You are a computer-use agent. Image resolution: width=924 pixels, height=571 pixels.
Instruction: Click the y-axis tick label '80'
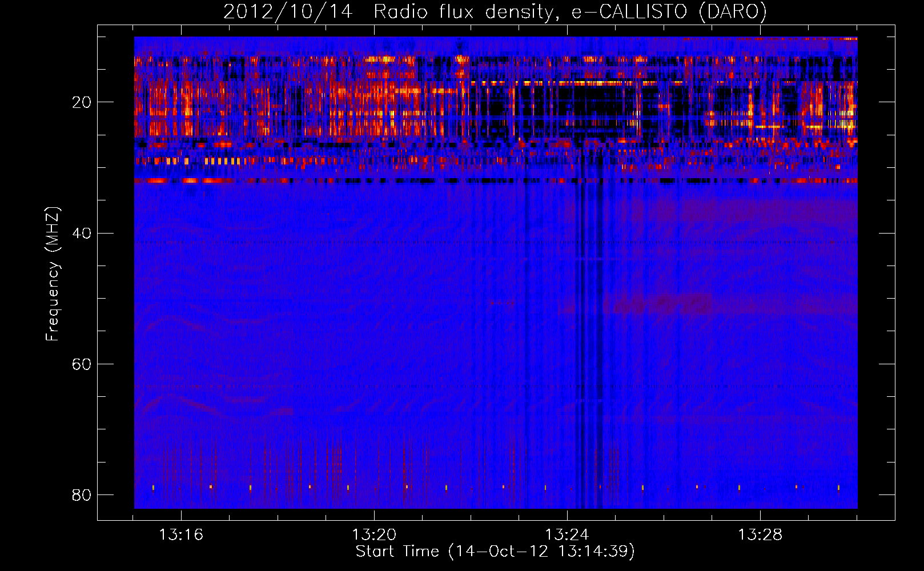(x=82, y=494)
